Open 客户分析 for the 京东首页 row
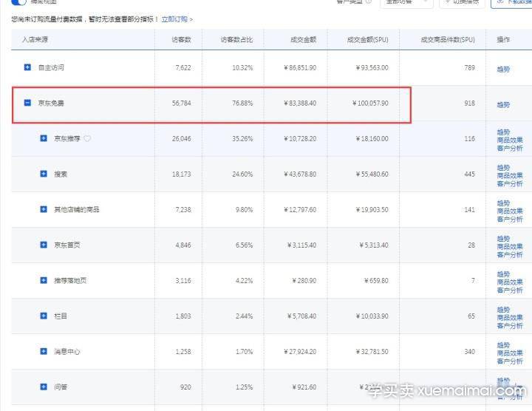This screenshot has height=411, width=532. click(x=510, y=255)
